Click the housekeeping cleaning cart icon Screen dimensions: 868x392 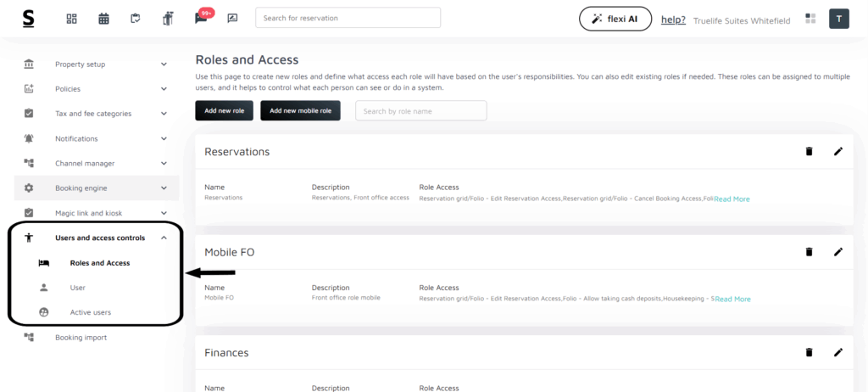[168, 19]
